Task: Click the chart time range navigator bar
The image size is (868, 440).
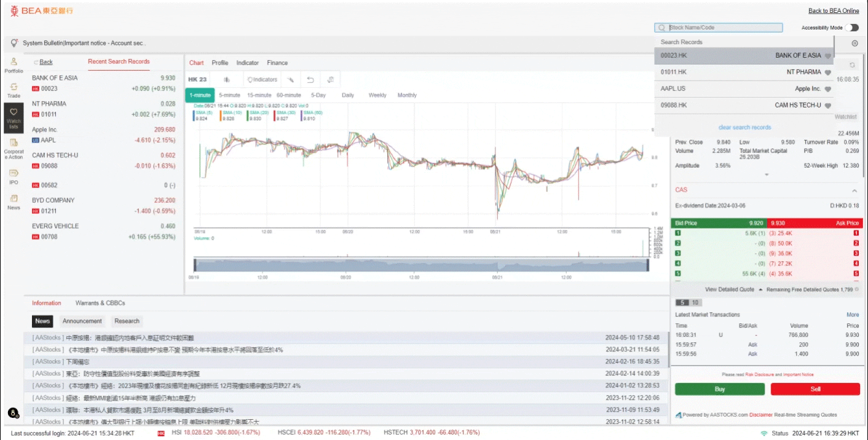Action: [422, 265]
